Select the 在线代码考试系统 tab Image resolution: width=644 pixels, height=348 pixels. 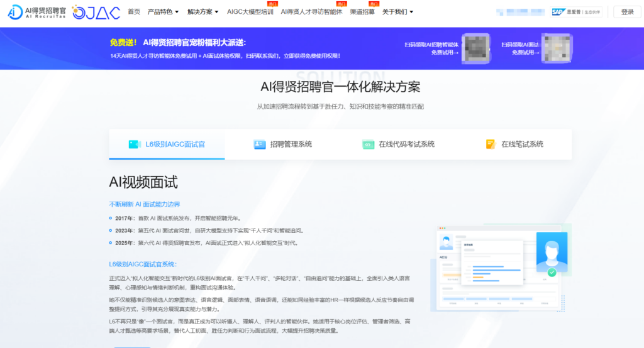coord(398,144)
